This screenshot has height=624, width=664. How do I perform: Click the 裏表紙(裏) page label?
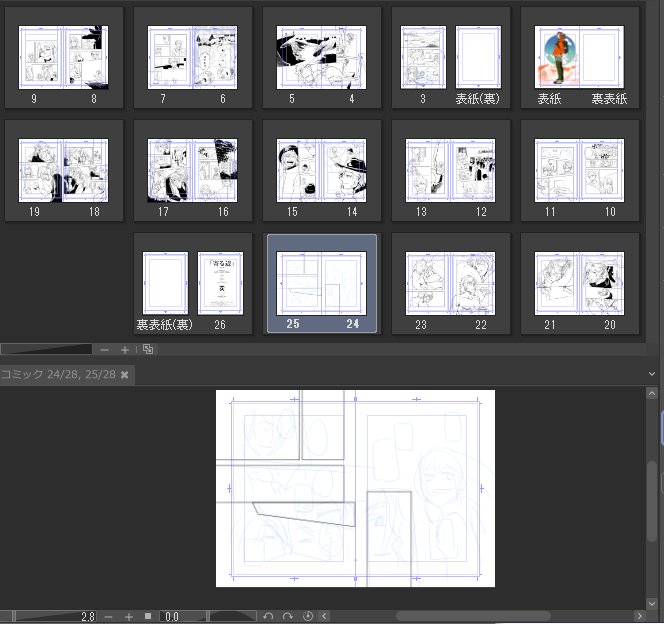click(165, 325)
